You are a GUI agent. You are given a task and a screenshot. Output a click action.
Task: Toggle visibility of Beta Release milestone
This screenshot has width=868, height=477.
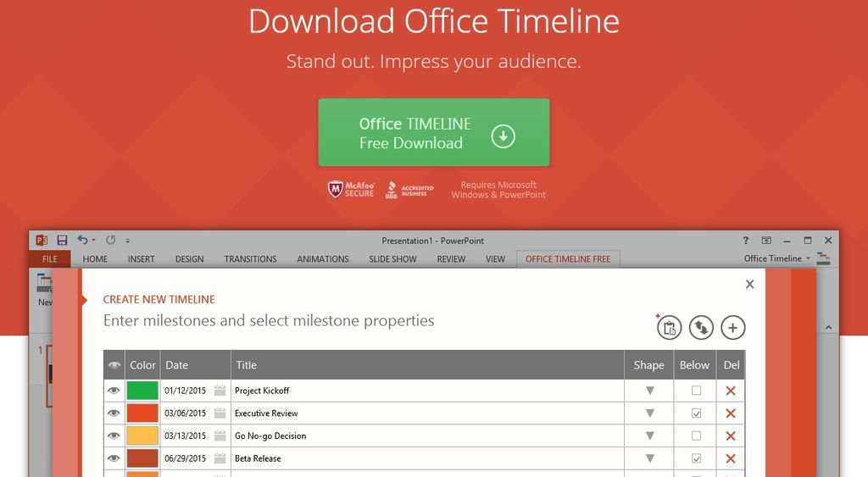[x=114, y=458]
